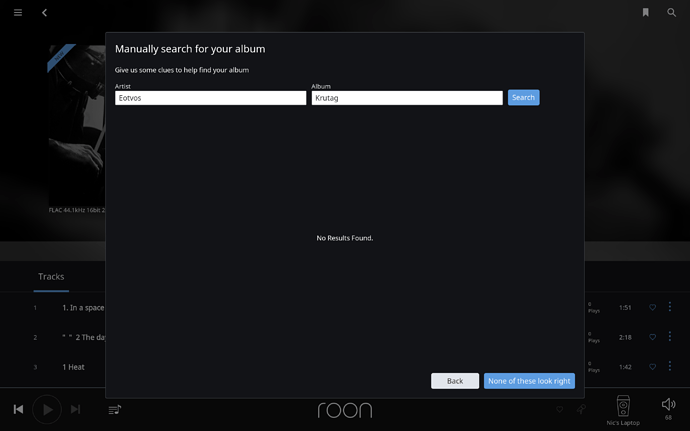Click the pin icon in footer

[x=581, y=409]
